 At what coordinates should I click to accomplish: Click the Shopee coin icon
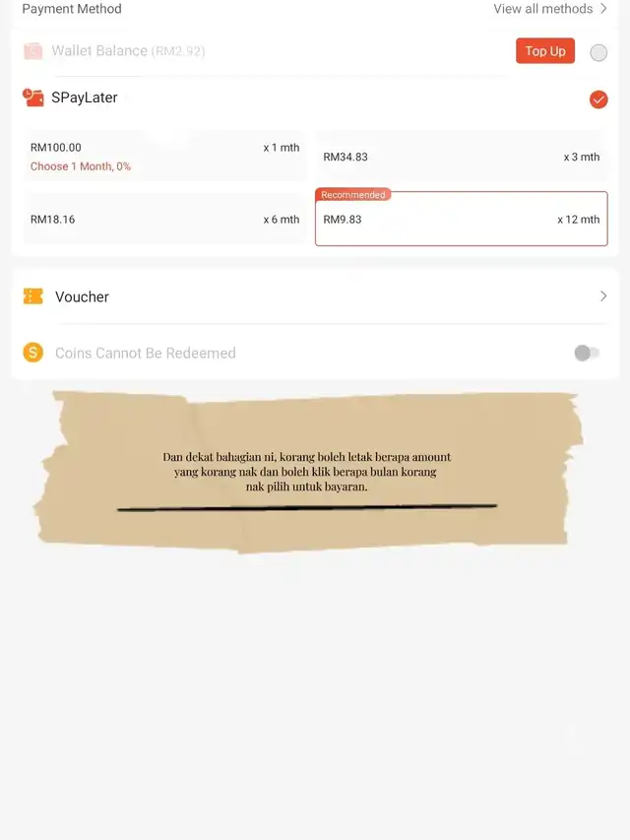[x=33, y=353]
